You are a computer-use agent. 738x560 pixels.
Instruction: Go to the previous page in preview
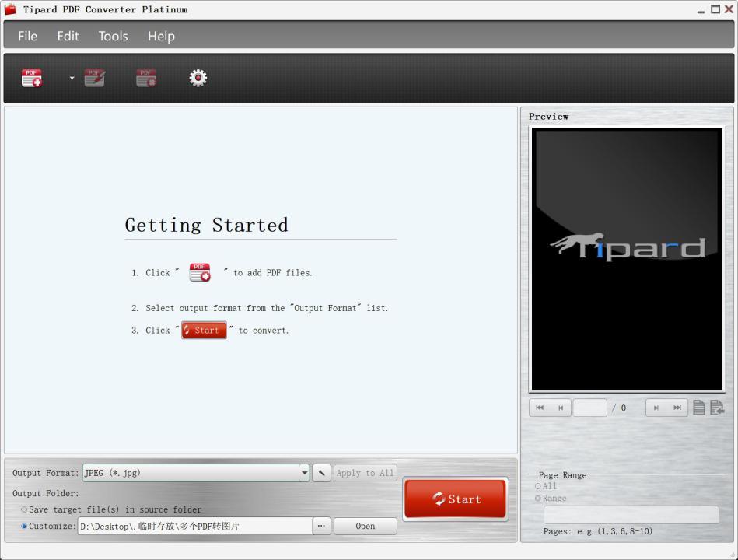[x=561, y=408]
